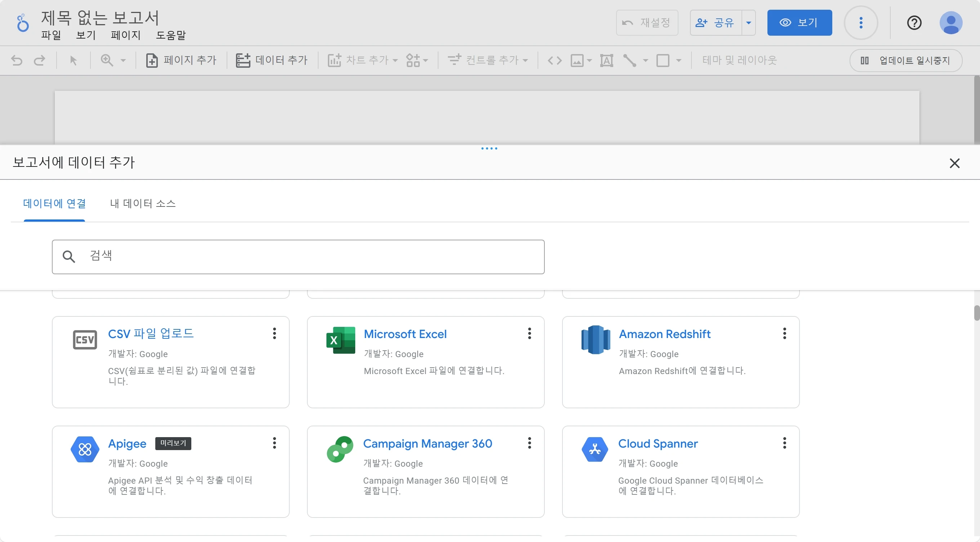980x542 pixels.
Task: Select the CSV 파일 업로드 connector
Action: 170,362
